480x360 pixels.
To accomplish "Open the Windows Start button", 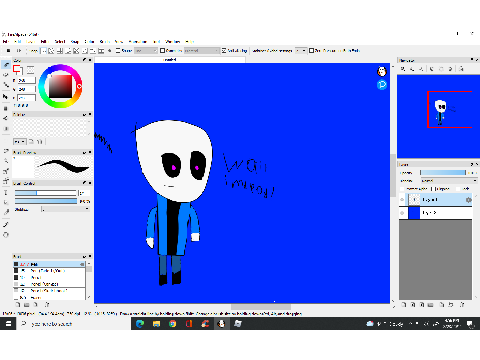I will (8, 323).
